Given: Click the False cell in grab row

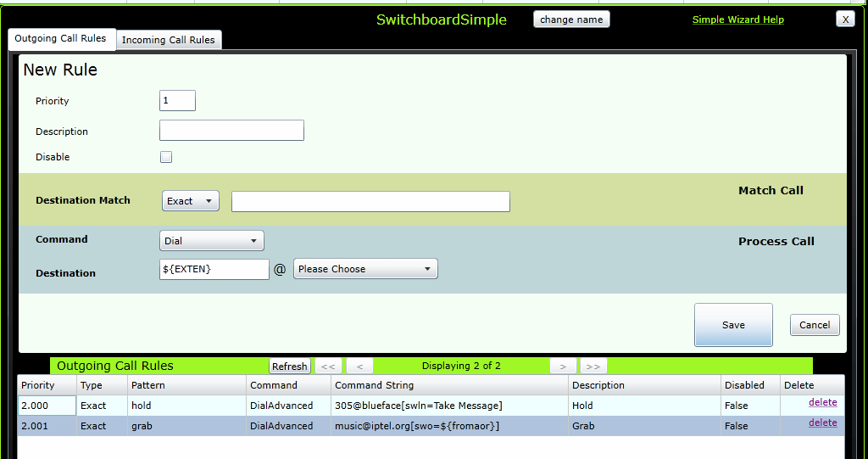Looking at the screenshot, I should 750,426.
